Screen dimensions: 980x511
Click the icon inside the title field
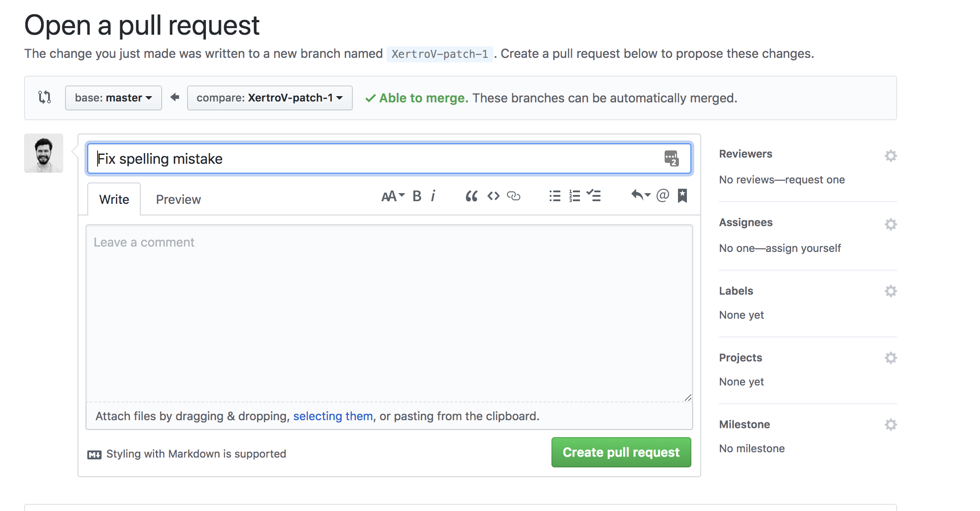coord(671,158)
